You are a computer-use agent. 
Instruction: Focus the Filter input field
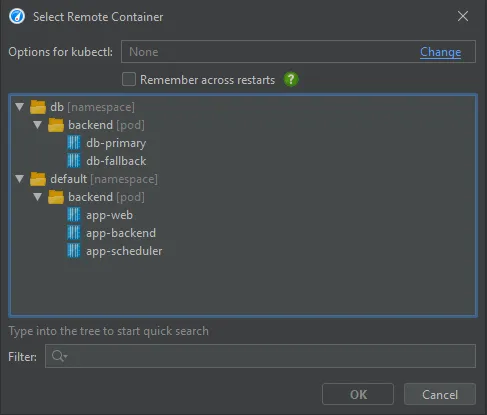(260, 356)
